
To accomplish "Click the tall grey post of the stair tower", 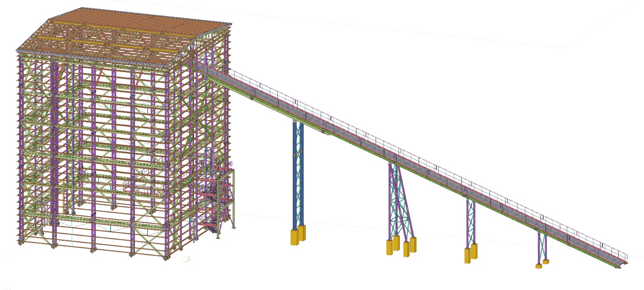I will 233,197.
